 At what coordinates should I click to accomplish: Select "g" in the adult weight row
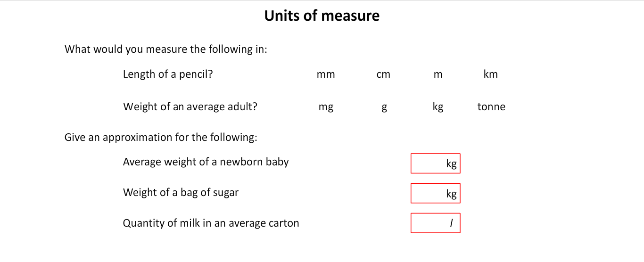point(384,107)
